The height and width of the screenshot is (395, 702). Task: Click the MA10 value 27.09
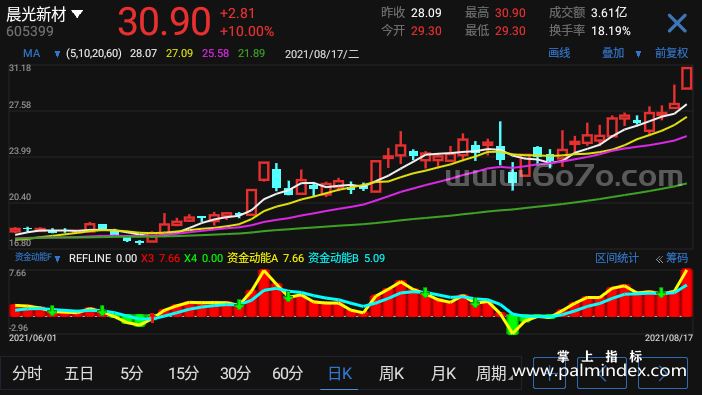pyautogui.click(x=179, y=54)
